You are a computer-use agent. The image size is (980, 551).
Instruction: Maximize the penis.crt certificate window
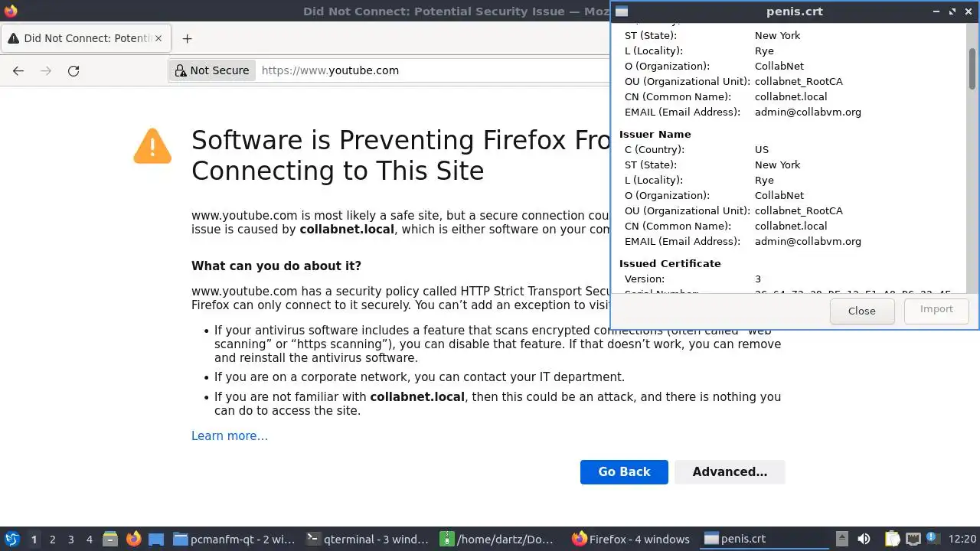pos(952,11)
